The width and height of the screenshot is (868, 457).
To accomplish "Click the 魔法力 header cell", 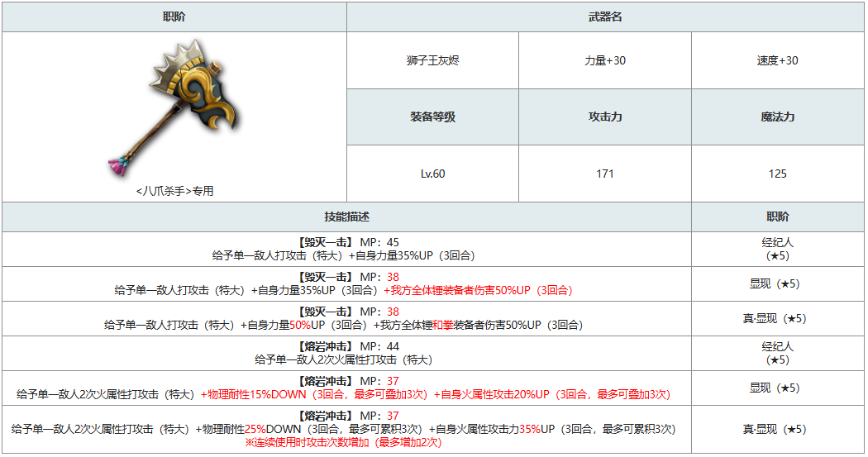I will coord(777,117).
